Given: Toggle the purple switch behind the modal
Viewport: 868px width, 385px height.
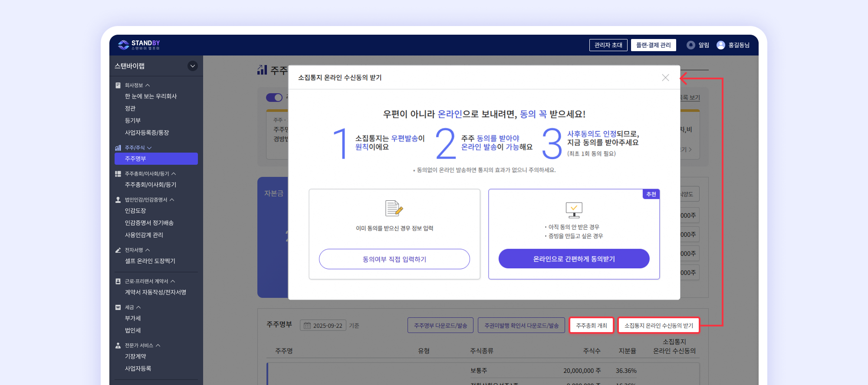Looking at the screenshot, I should 274,98.
